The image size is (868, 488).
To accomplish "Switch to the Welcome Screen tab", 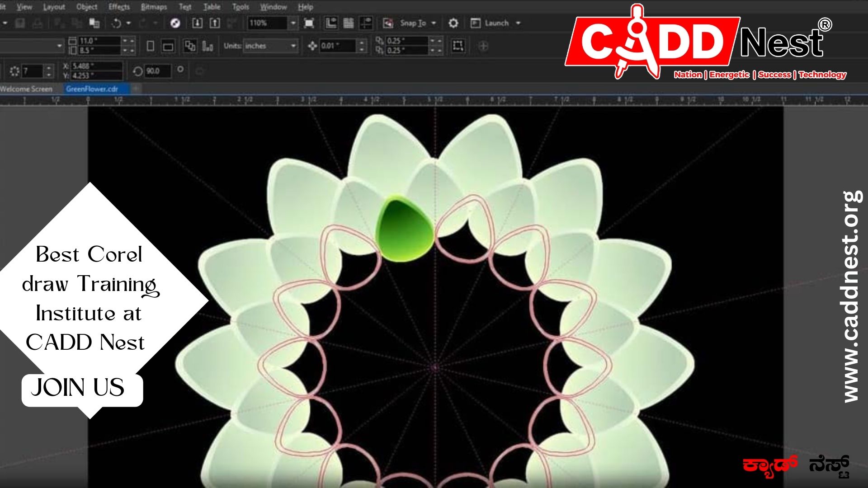I will [x=26, y=89].
